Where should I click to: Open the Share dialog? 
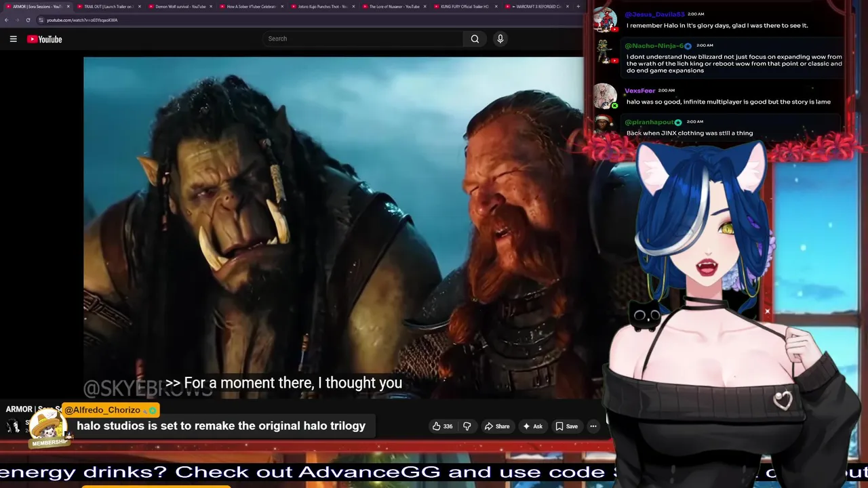click(x=496, y=426)
